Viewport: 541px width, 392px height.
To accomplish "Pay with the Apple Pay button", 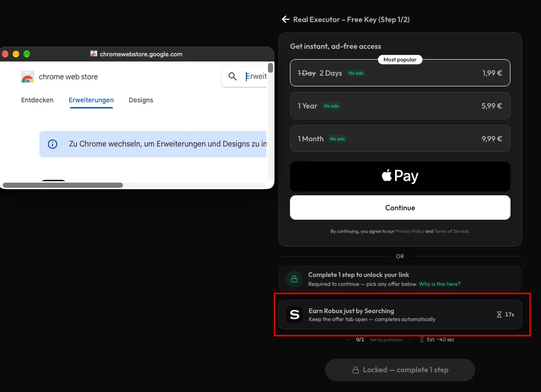I will pyautogui.click(x=400, y=177).
